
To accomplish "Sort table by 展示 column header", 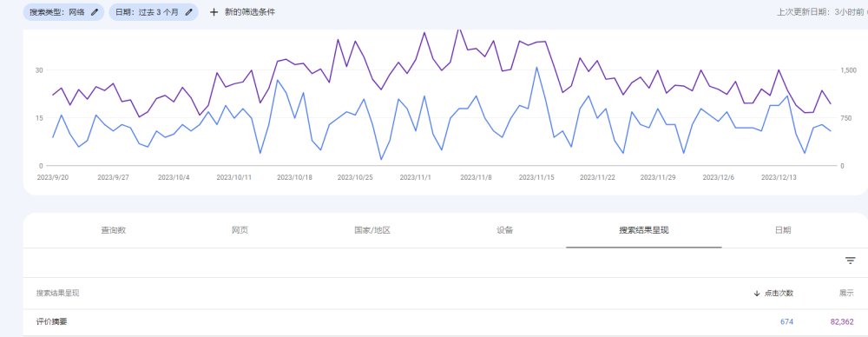I will pyautogui.click(x=846, y=294).
